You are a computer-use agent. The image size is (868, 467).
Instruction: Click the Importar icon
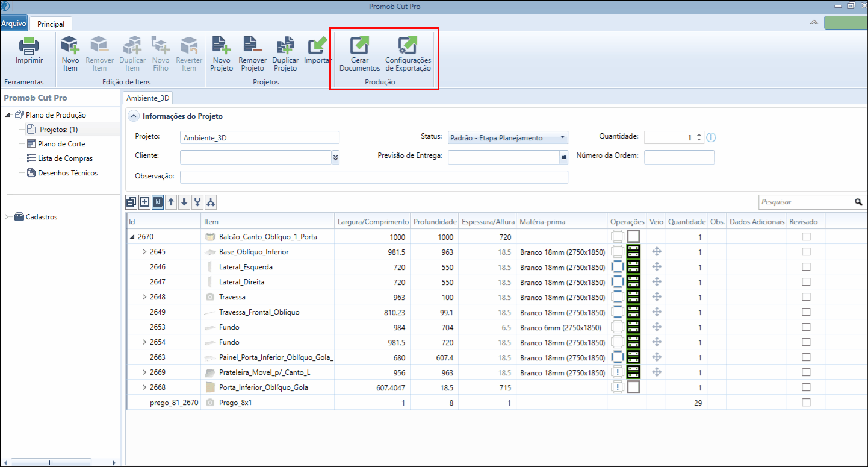tap(317, 46)
